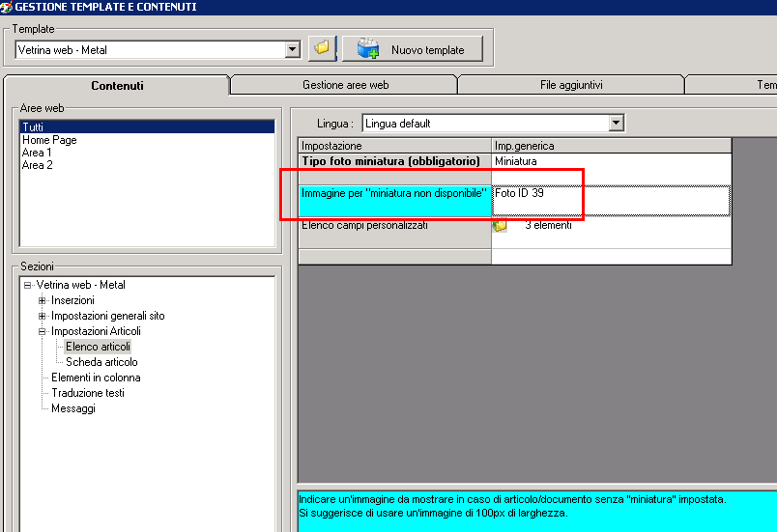Screen dimensions: 777x532
Task: Collapse the Vetrina web - Metal tree root
Action: click(x=28, y=285)
